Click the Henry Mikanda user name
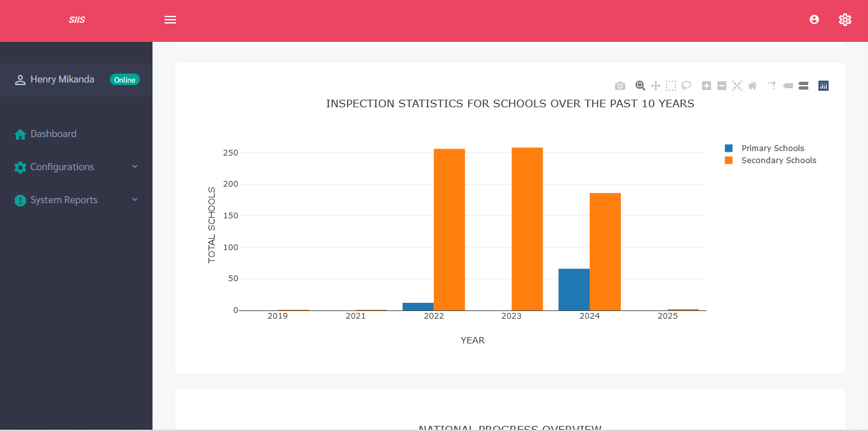The image size is (868, 431). 62,79
